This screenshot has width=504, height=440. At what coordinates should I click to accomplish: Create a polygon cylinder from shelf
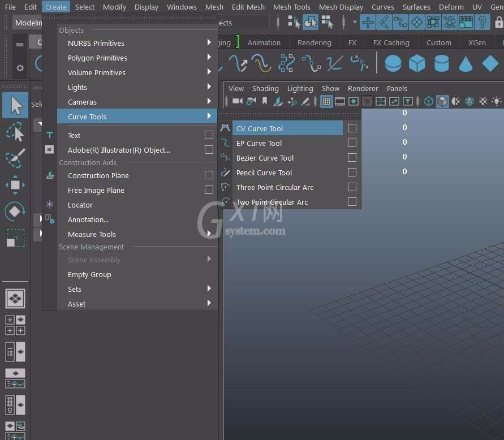[x=441, y=63]
